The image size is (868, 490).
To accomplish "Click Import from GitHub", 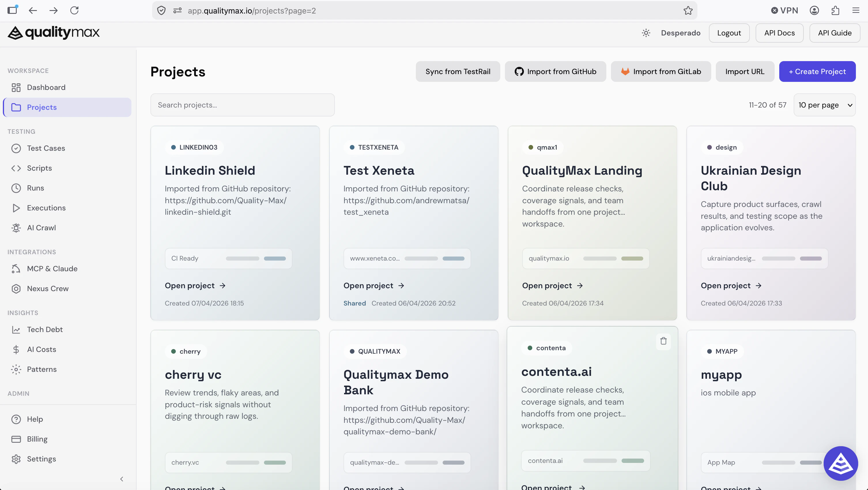I will 555,71.
